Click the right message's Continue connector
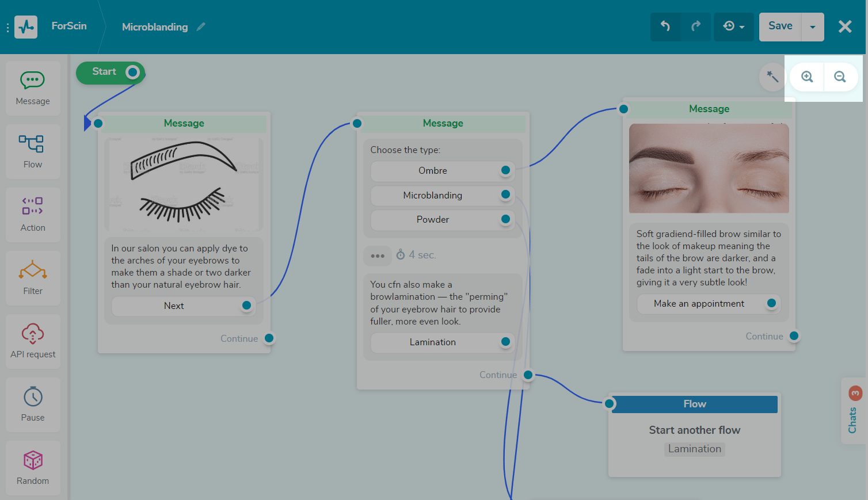 coord(794,336)
